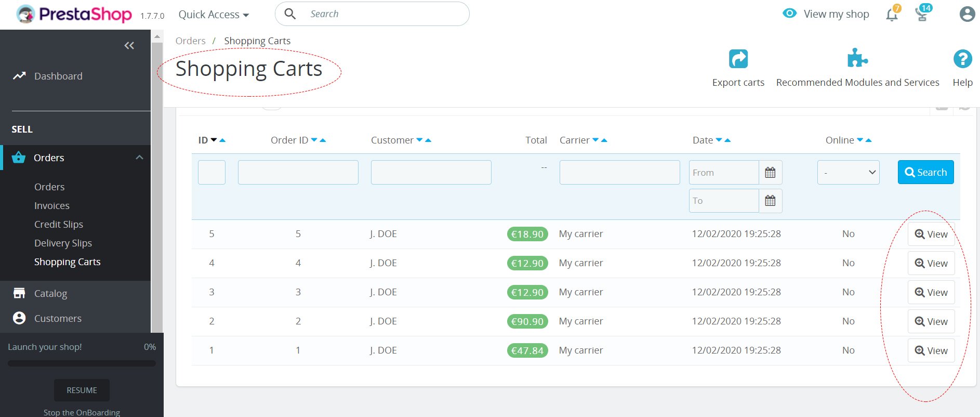
Task: Open the Quick Access dropdown
Action: 214,15
